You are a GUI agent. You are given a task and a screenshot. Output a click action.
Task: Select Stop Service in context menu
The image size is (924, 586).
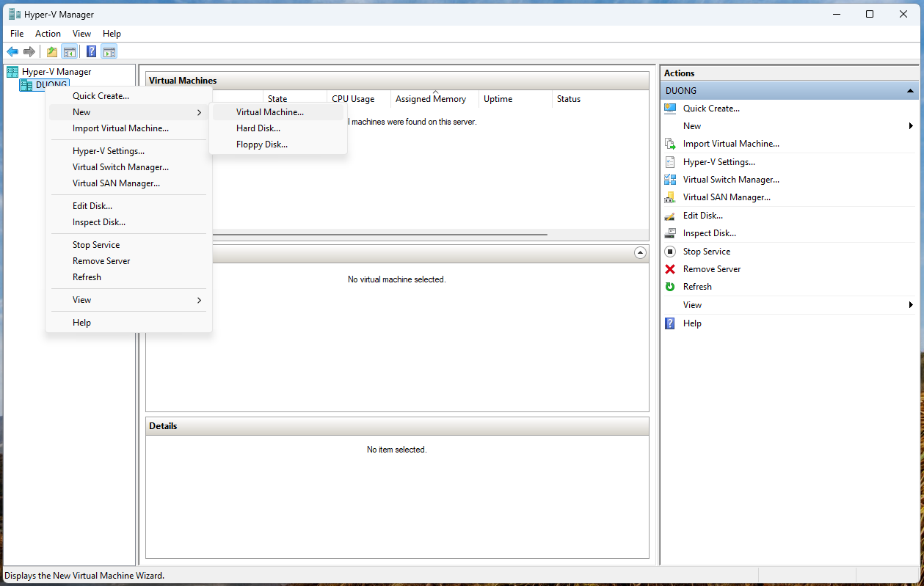tap(128, 245)
